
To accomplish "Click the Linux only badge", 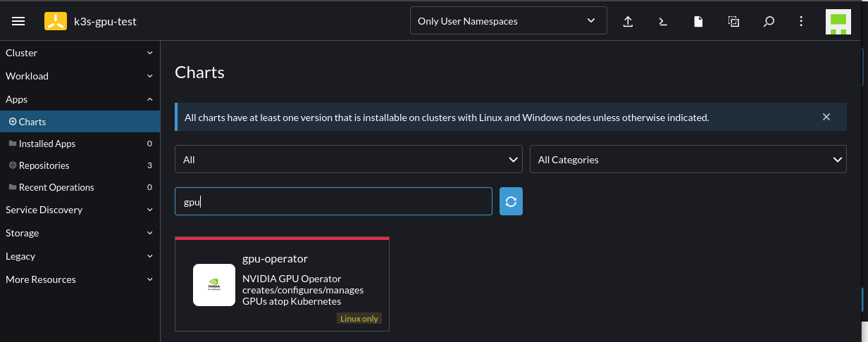I will click(x=359, y=319).
